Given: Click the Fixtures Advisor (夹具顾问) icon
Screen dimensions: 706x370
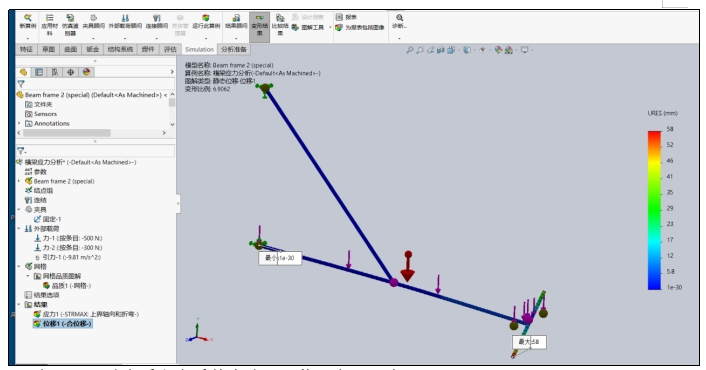Looking at the screenshot, I should point(93,22).
